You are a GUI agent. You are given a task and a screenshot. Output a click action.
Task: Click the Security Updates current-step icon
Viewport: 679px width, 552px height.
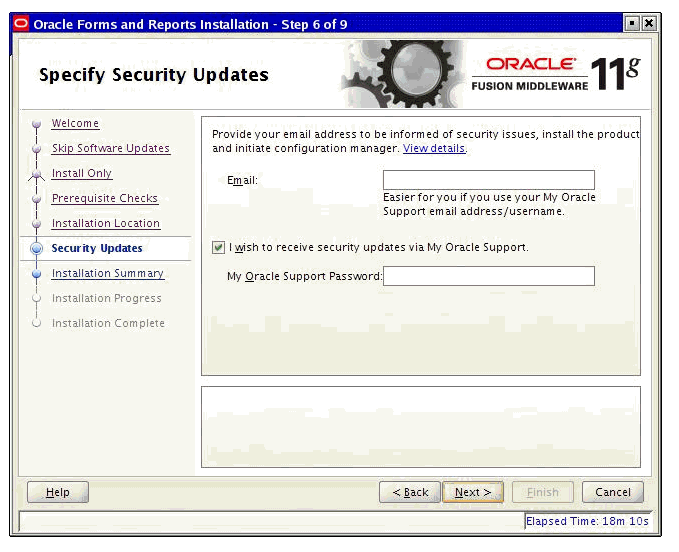(37, 249)
